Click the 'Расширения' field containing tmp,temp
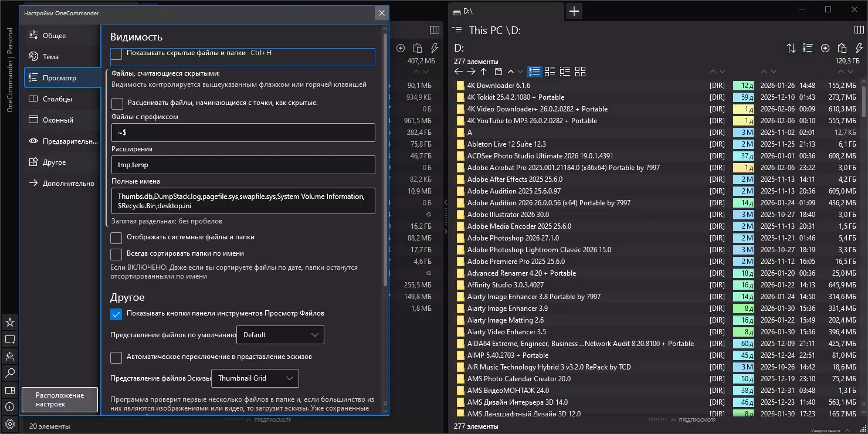Image resolution: width=868 pixels, height=434 pixels. [x=243, y=165]
